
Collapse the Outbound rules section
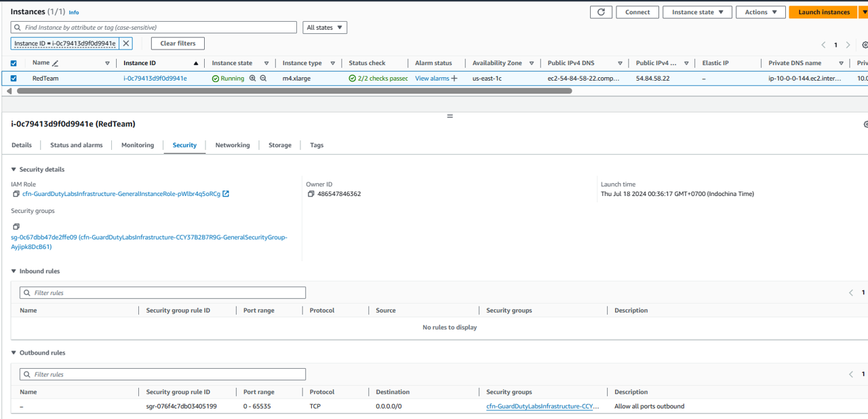14,353
